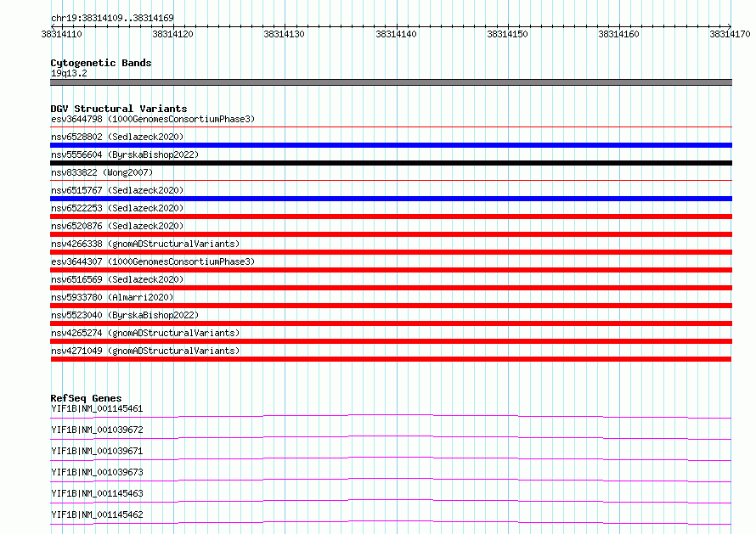756x534 pixels.
Task: Open transcript YIF1B|NM_001145463
Action: (x=97, y=493)
